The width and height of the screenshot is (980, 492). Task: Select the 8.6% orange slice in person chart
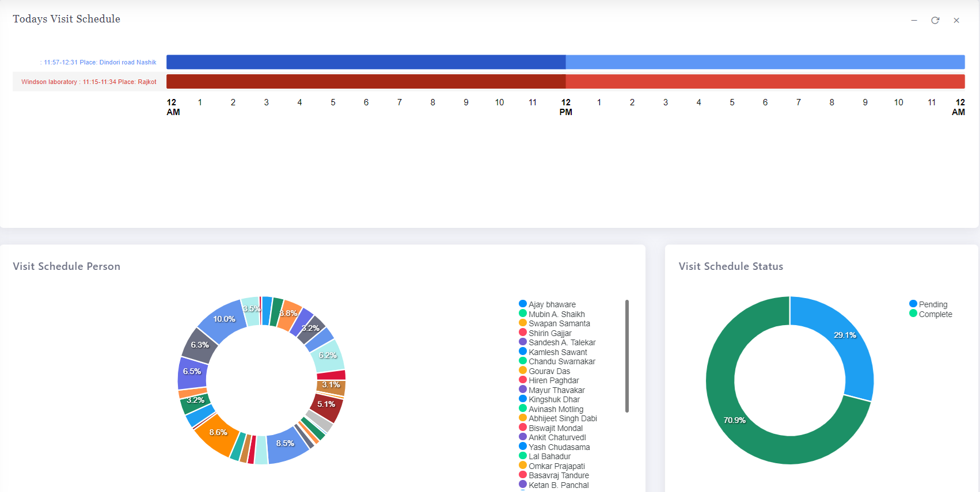tap(218, 433)
